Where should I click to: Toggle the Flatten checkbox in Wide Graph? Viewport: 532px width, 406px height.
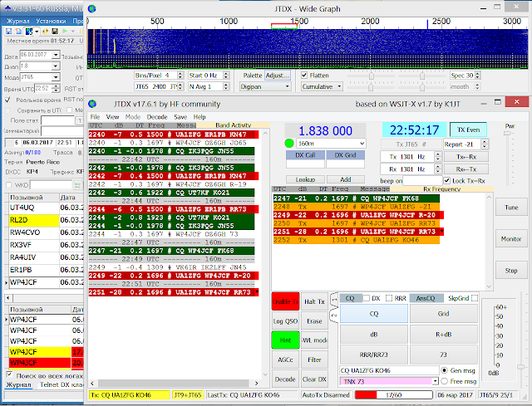[304, 76]
